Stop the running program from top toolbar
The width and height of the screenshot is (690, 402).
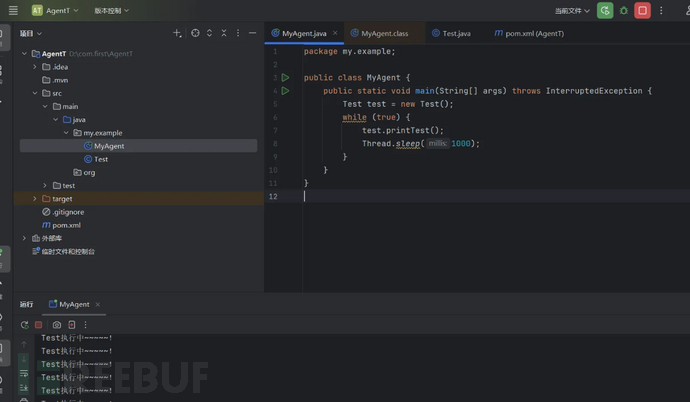[642, 11]
